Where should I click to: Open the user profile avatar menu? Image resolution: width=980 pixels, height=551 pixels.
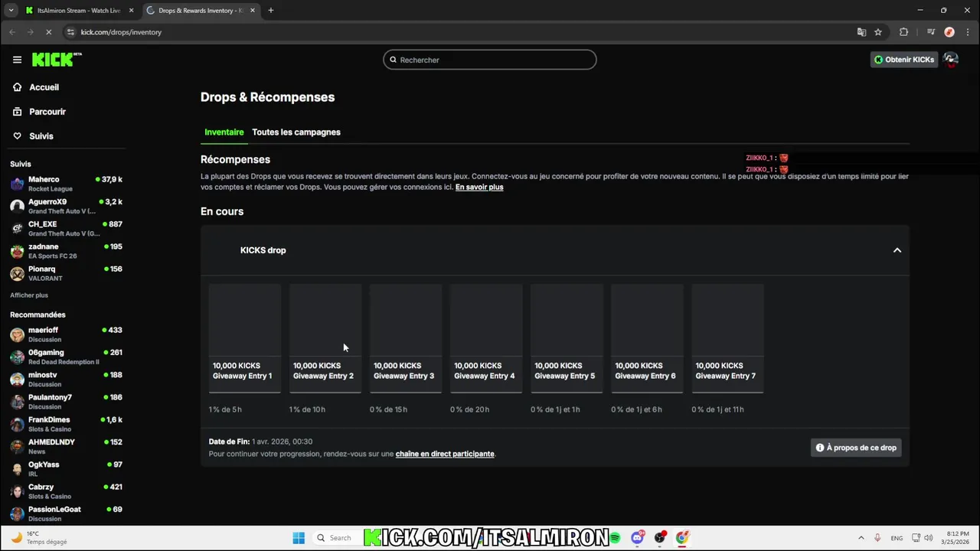(x=951, y=60)
